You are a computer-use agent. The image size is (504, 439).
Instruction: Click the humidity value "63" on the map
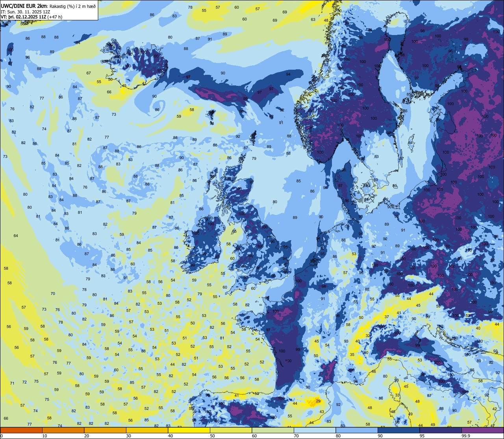pos(313,20)
